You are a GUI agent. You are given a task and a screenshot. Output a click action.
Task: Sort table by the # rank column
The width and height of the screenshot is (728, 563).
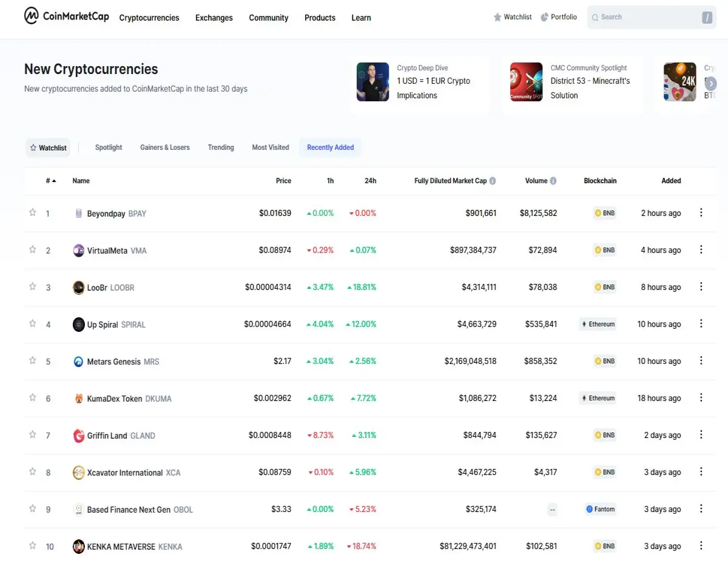[51, 181]
